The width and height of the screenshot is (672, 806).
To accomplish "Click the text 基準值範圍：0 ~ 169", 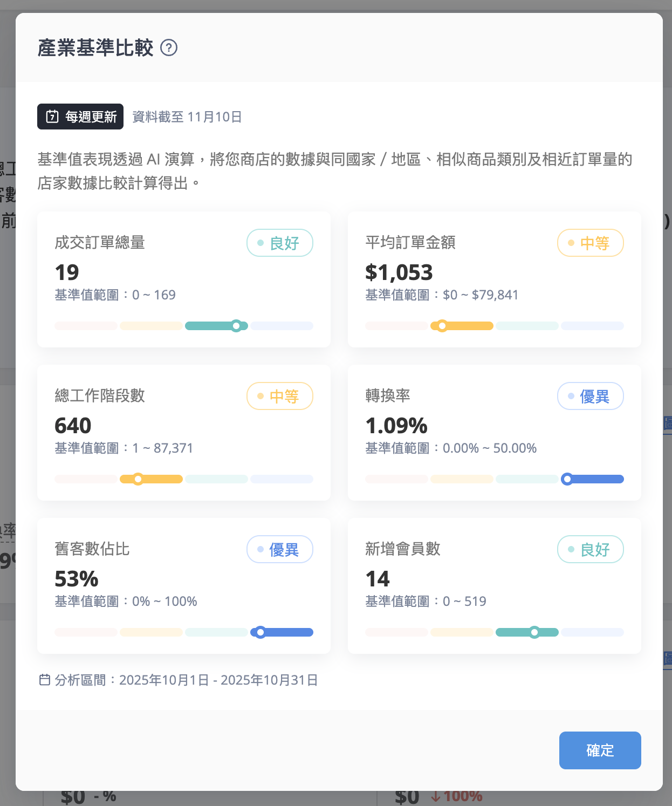I will (x=115, y=295).
